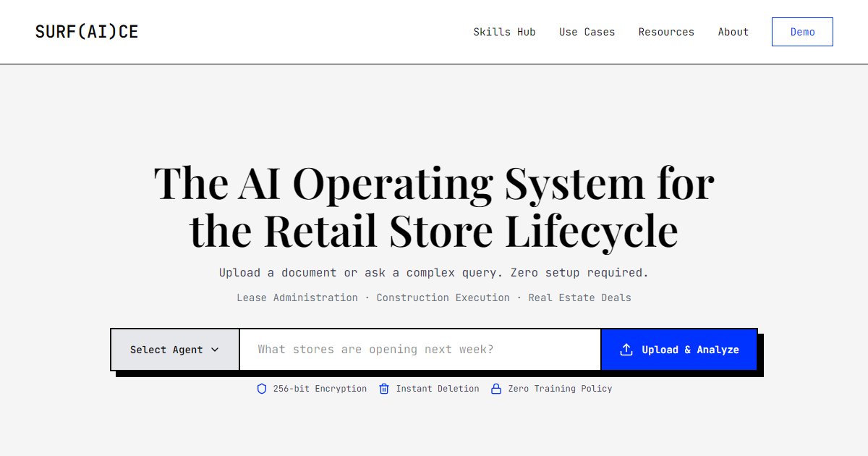Go to Resources in the navigation bar

[666, 32]
